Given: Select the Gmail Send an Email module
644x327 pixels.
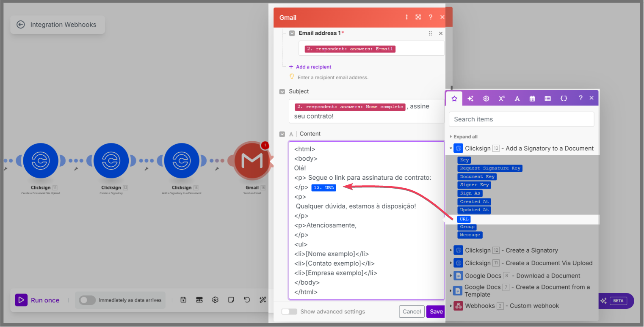Looking at the screenshot, I should [x=252, y=161].
